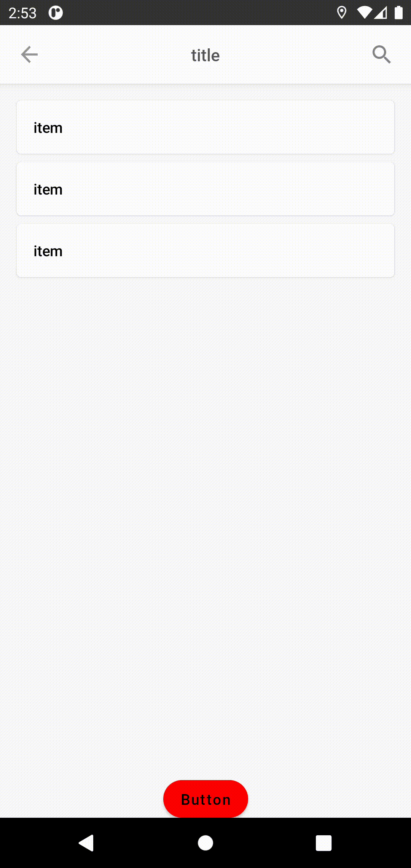Open recent apps with the square button
Screen dimensions: 411x868
[323, 843]
